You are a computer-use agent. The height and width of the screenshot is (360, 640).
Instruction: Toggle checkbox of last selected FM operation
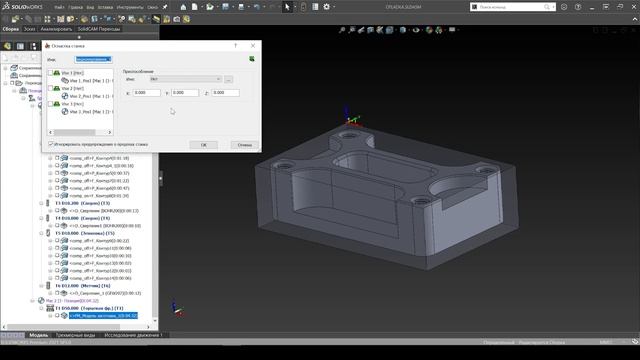[x=57, y=316]
